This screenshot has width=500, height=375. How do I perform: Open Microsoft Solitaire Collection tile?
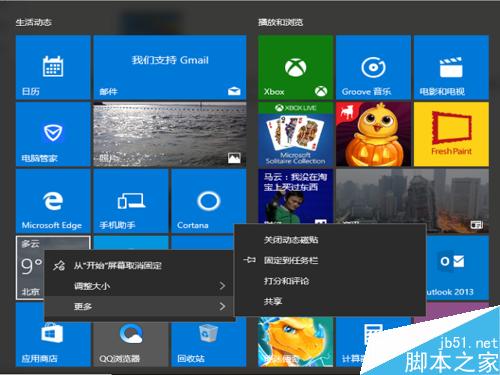pos(295,134)
